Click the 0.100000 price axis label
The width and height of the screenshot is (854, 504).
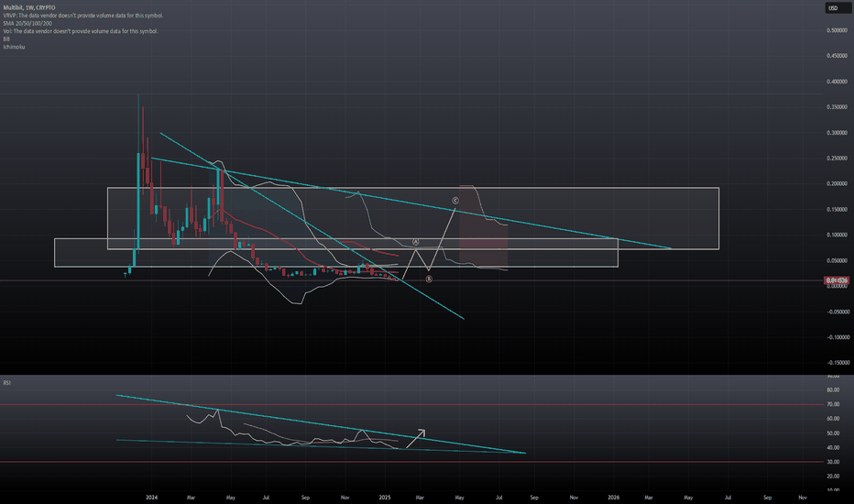pos(837,235)
